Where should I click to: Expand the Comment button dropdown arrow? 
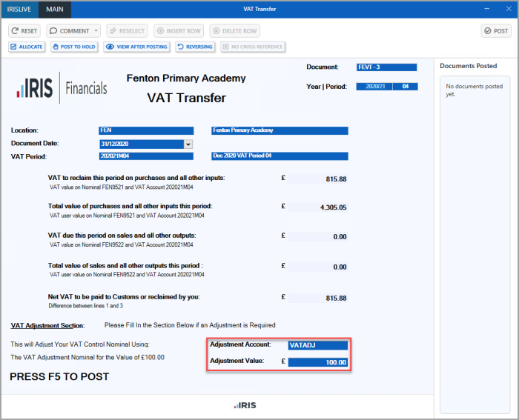click(96, 31)
